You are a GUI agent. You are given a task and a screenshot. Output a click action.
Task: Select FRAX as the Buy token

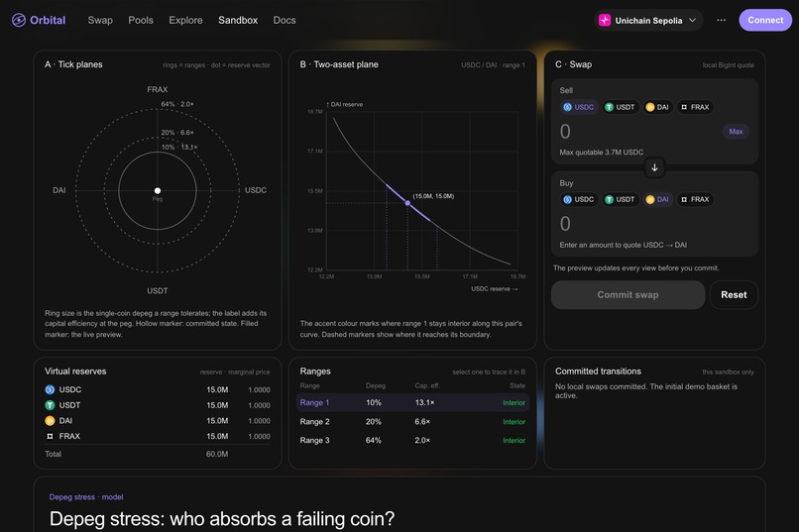(695, 199)
